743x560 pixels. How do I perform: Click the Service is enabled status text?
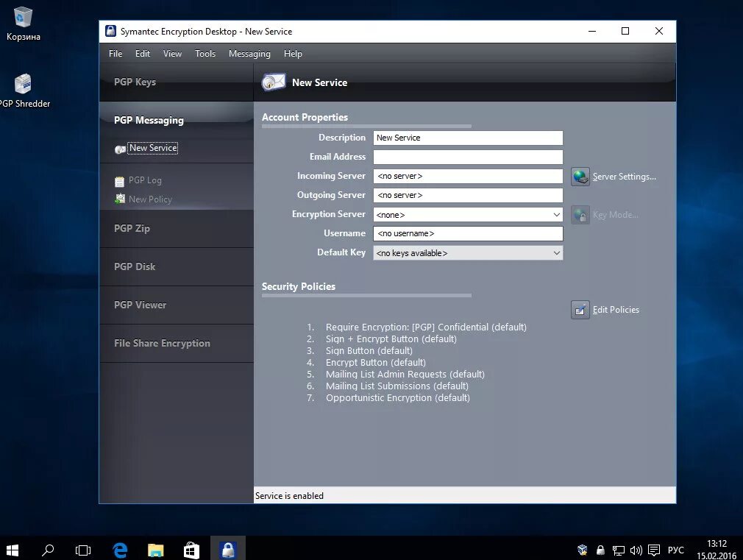click(289, 495)
